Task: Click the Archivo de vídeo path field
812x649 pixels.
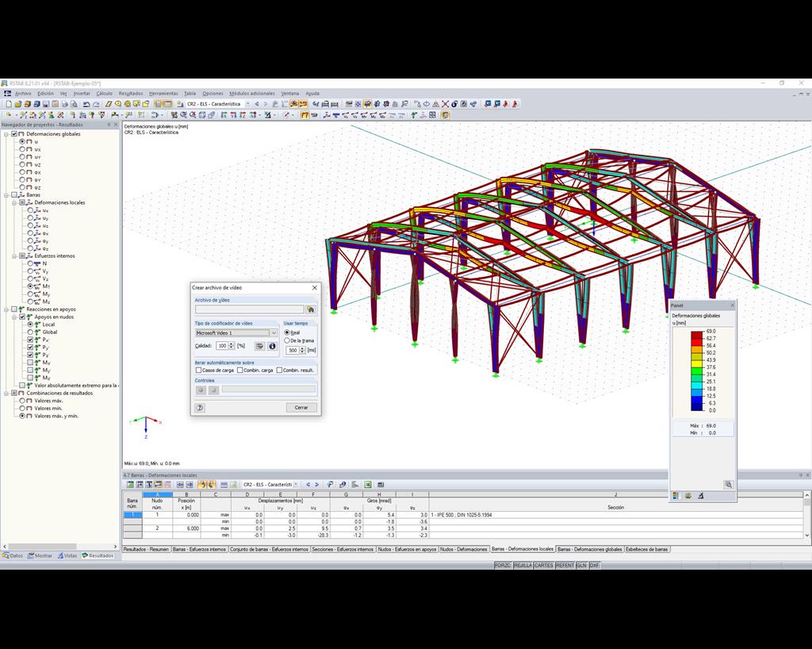Action: tap(249, 309)
